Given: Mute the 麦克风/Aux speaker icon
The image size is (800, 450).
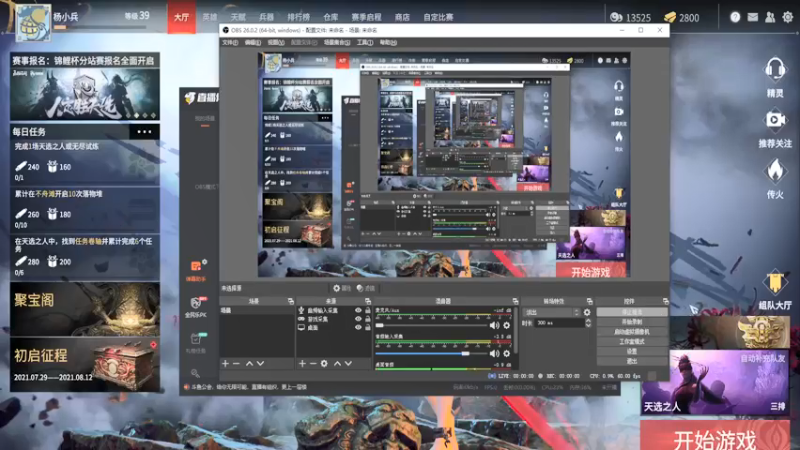Looking at the screenshot, I should click(494, 325).
